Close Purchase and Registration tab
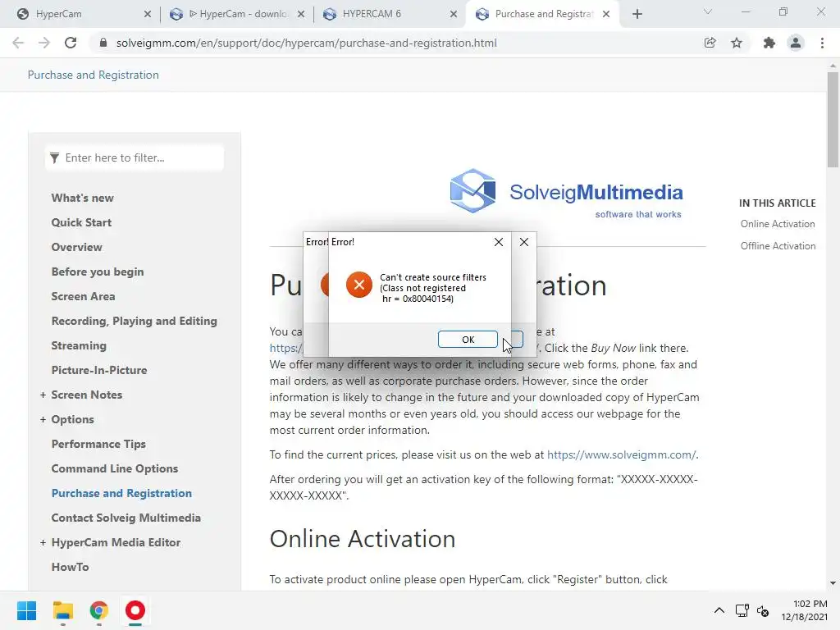 pyautogui.click(x=606, y=14)
